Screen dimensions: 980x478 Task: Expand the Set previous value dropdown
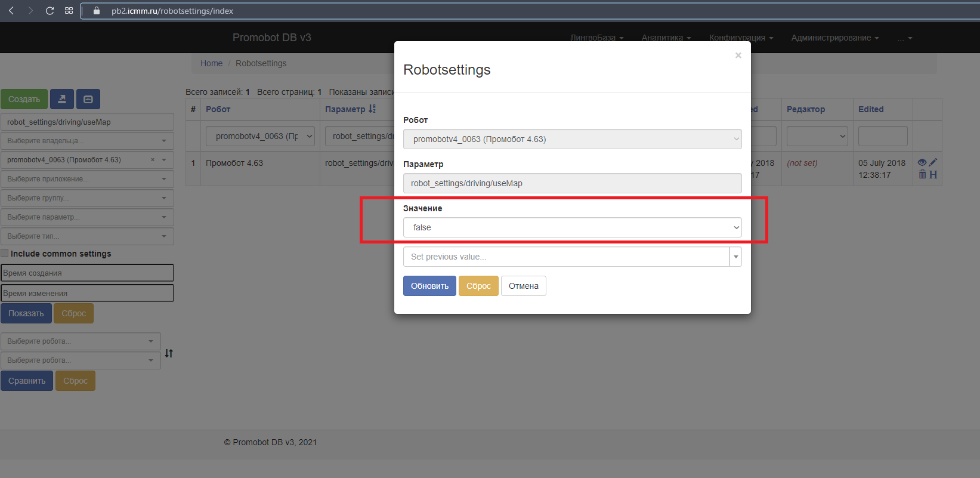736,257
